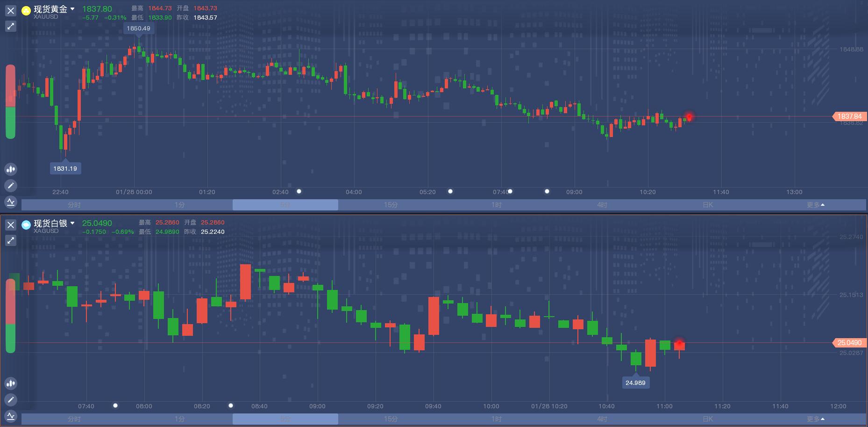Select the 5分 timeframe on the gold chart

coord(285,205)
